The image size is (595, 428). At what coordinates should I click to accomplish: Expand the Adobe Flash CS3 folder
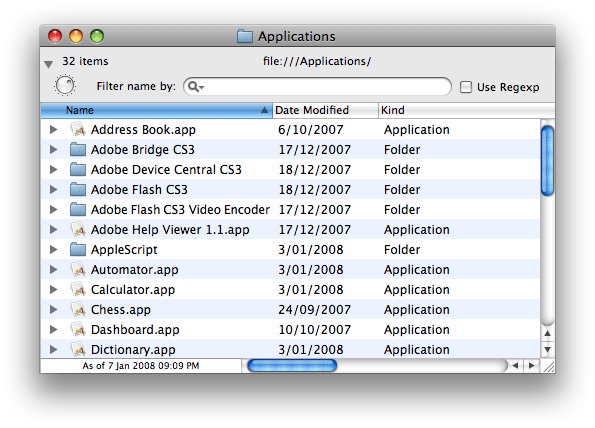(54, 190)
